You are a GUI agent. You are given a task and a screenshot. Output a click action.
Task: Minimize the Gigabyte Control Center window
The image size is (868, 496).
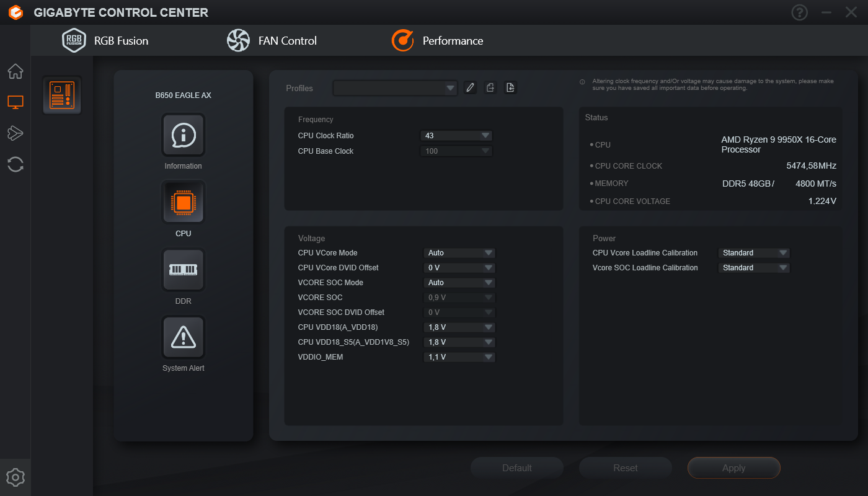826,12
